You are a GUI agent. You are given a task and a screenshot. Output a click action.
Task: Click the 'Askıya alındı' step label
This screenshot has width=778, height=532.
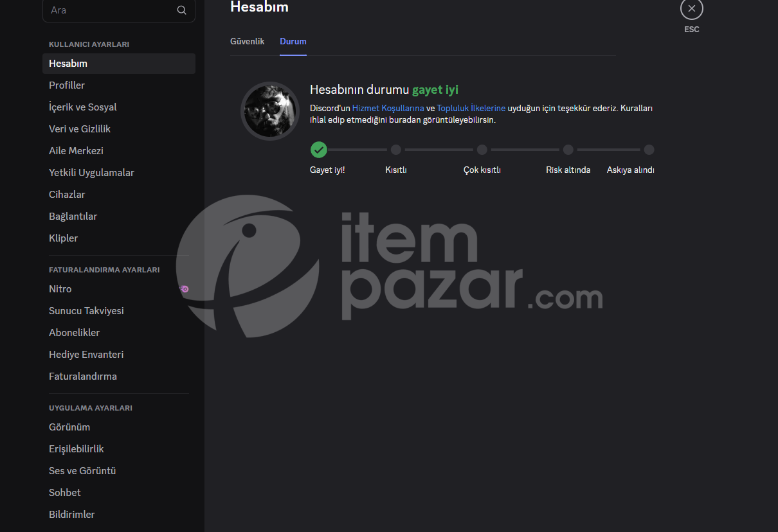pos(631,170)
